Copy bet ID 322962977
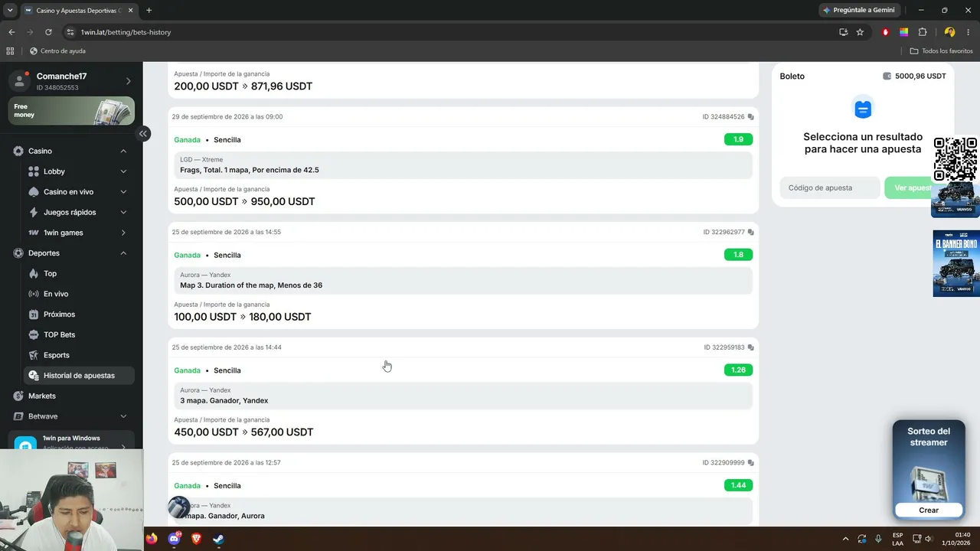This screenshot has width=980, height=551. click(x=750, y=232)
